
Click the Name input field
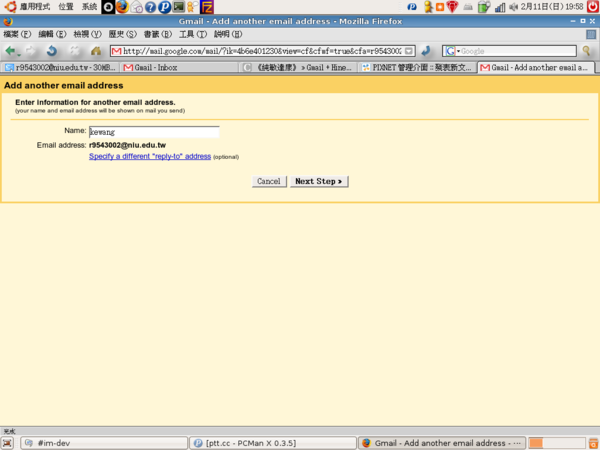154,132
